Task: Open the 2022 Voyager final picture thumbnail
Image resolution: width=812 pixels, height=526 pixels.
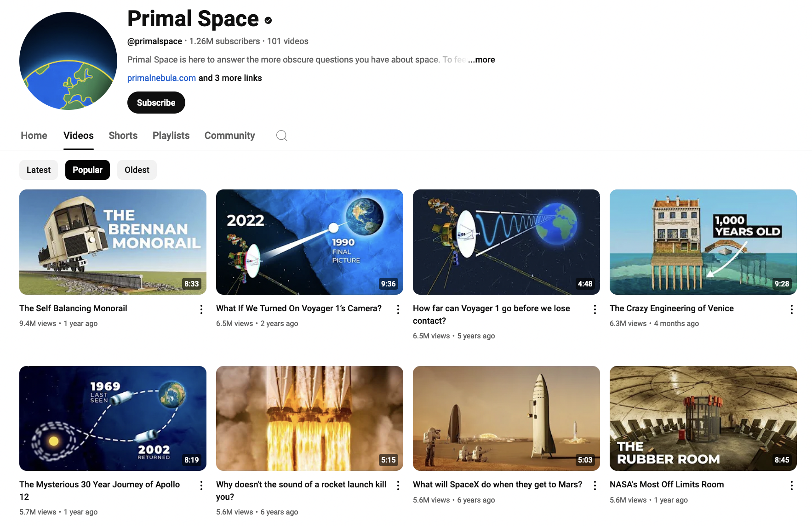Action: point(309,242)
